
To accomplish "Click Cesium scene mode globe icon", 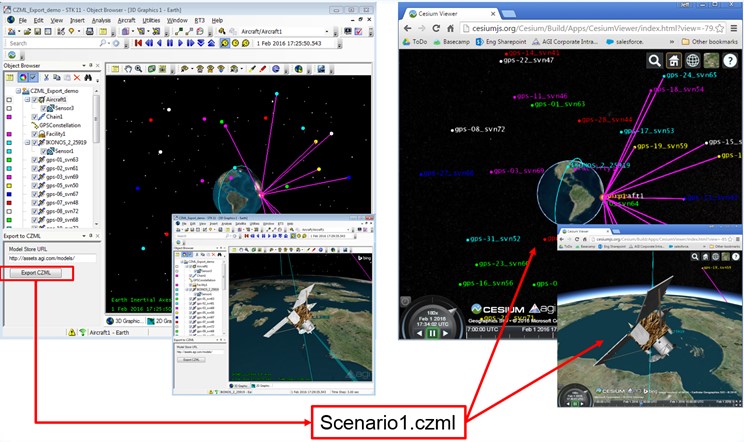I will click(693, 61).
